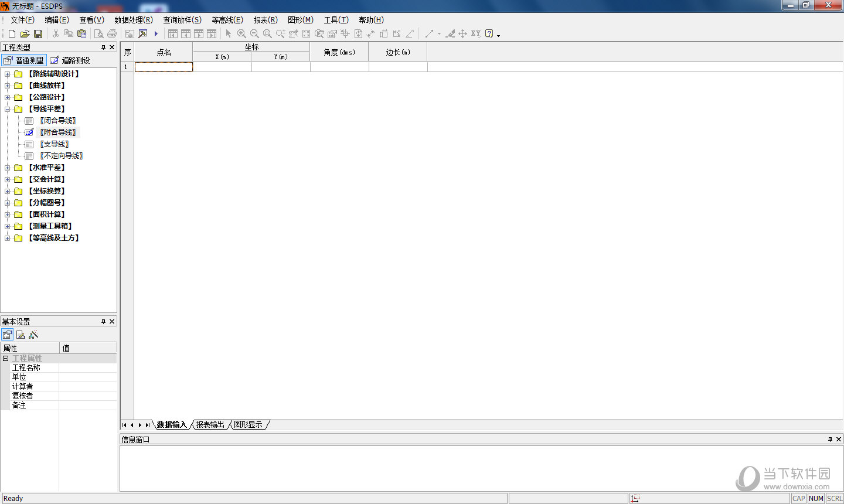The image size is (844, 504).
Task: Collapse the 工程属性 property group
Action: click(6, 358)
